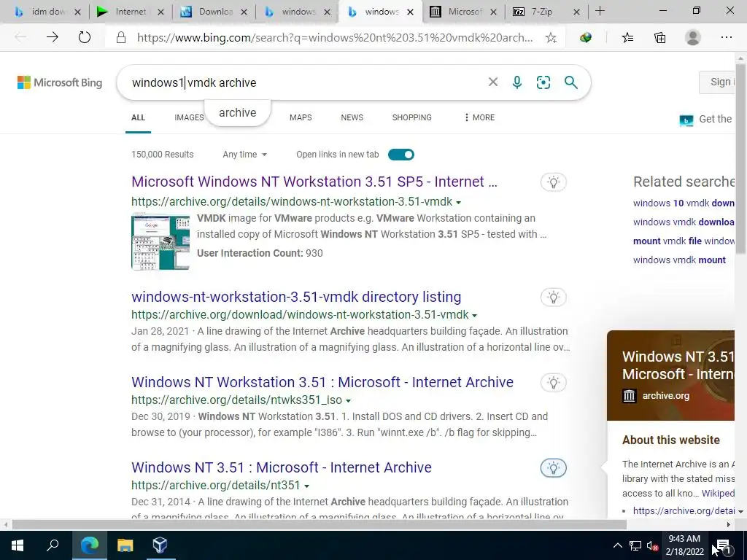The width and height of the screenshot is (747, 560).
Task: Show hidden tray icons chevron
Action: pyautogui.click(x=617, y=545)
